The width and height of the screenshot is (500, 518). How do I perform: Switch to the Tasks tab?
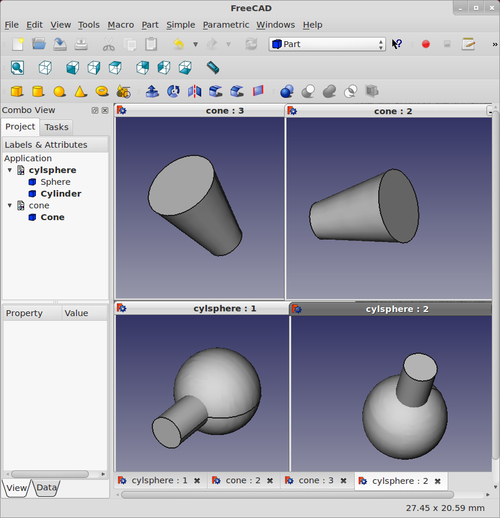pos(56,127)
